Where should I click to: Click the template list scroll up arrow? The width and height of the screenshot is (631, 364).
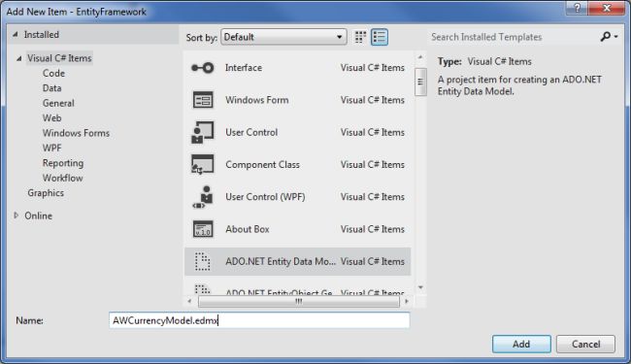[420, 57]
